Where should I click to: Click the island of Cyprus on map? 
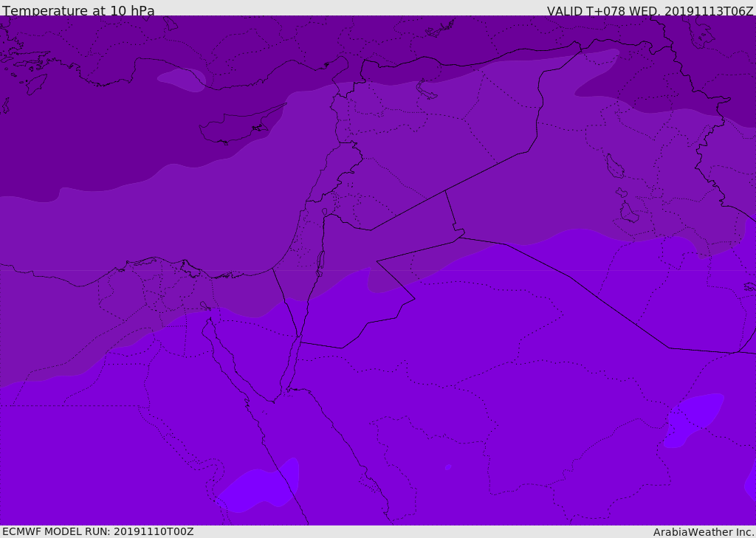coord(241,125)
